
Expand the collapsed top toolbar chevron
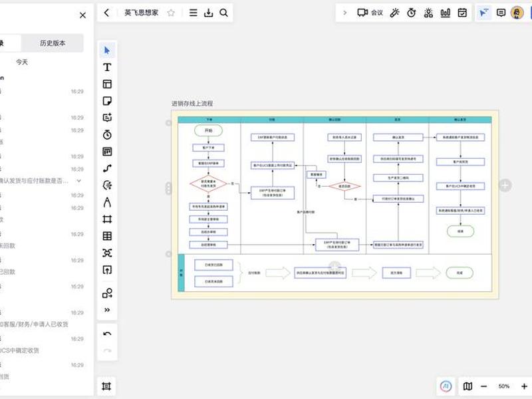345,13
